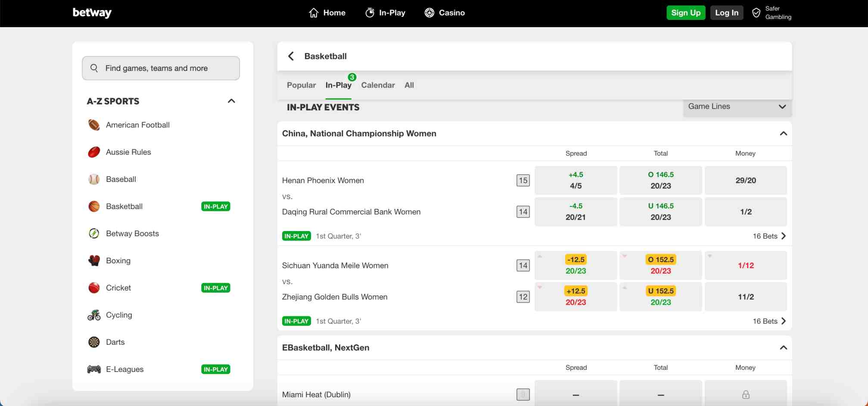Image resolution: width=868 pixels, height=406 pixels.
Task: Select Over 152.5 total for Sichuan game
Action: [660, 265]
